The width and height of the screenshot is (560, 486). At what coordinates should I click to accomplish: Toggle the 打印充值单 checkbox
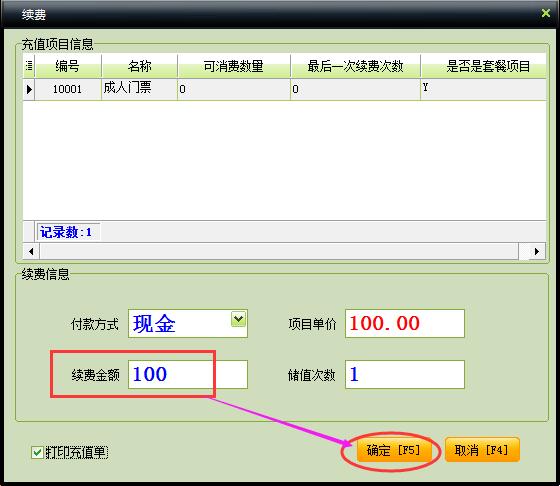(37, 452)
